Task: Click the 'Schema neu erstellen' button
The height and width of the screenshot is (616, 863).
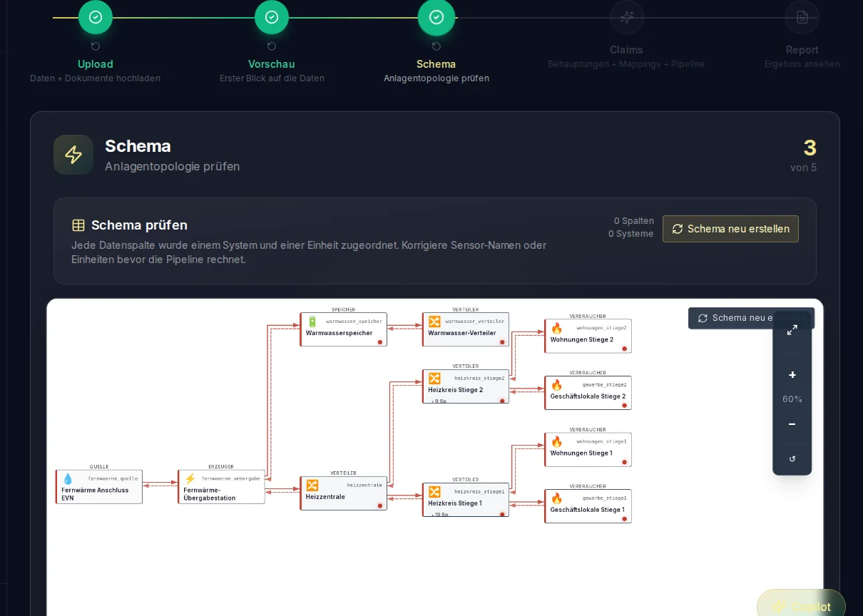Action: point(730,229)
